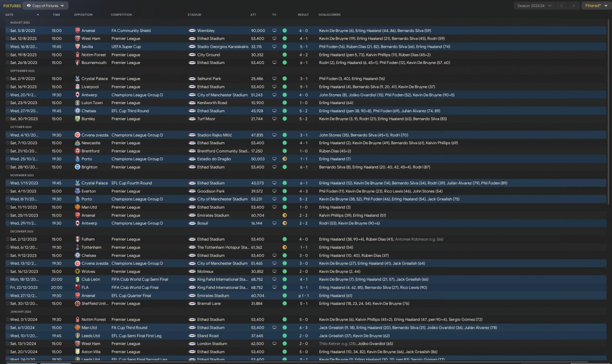Click the 4 - 3 result against Everton
The image size is (612, 364).
click(304, 191)
